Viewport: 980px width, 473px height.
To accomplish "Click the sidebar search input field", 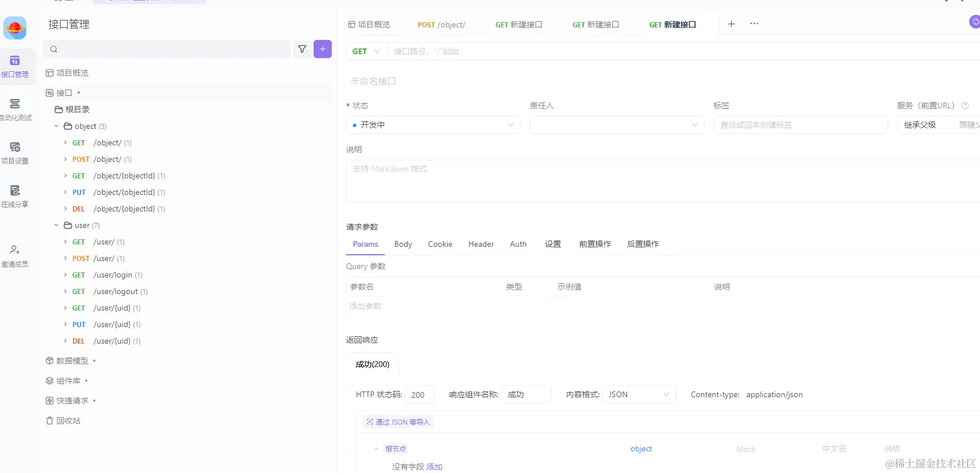I will 167,49.
